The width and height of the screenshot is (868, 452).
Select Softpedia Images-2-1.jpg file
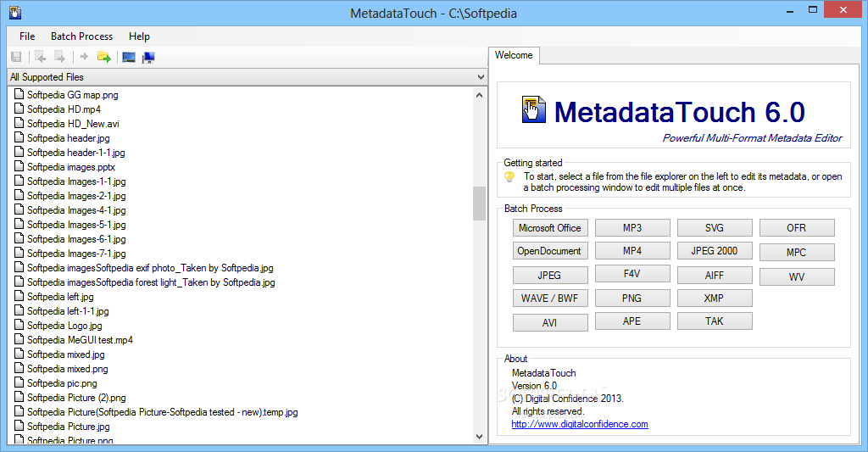[x=76, y=196]
